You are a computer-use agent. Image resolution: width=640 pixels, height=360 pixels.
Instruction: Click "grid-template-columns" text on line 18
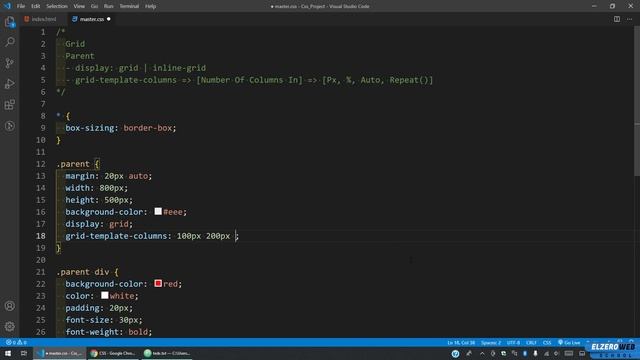coord(116,236)
